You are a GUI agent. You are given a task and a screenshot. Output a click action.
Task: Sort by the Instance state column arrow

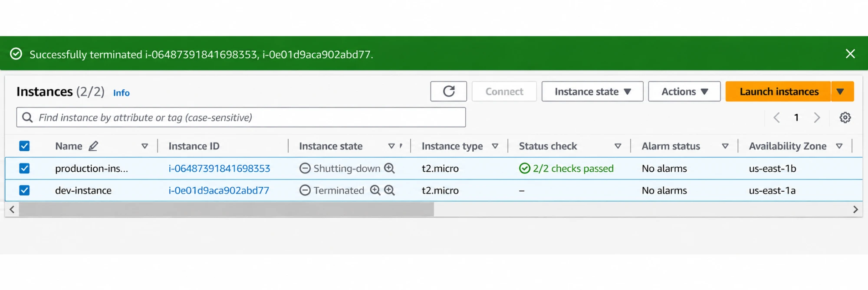tap(391, 147)
